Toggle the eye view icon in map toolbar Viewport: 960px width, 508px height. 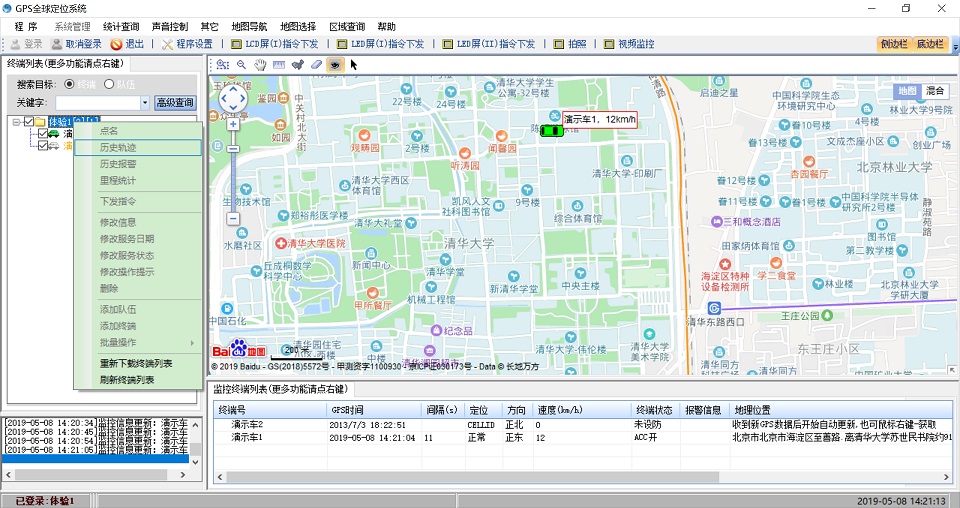click(335, 64)
